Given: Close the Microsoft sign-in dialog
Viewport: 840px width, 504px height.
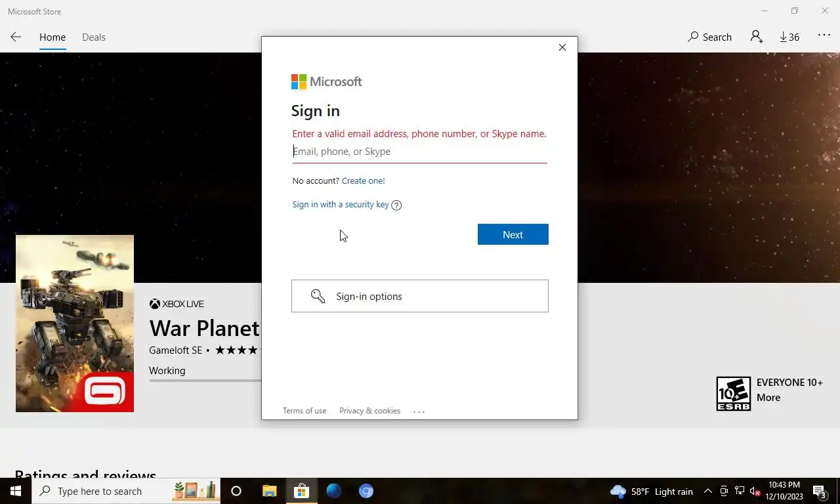Looking at the screenshot, I should pyautogui.click(x=562, y=47).
